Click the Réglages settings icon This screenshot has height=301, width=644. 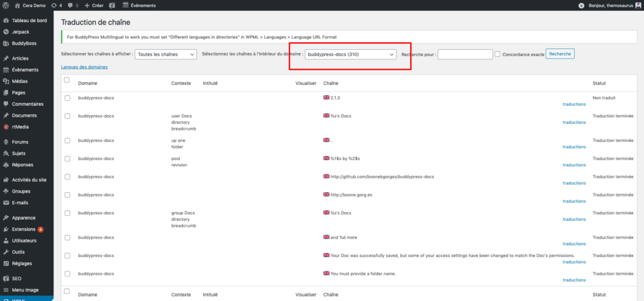pyautogui.click(x=6, y=264)
